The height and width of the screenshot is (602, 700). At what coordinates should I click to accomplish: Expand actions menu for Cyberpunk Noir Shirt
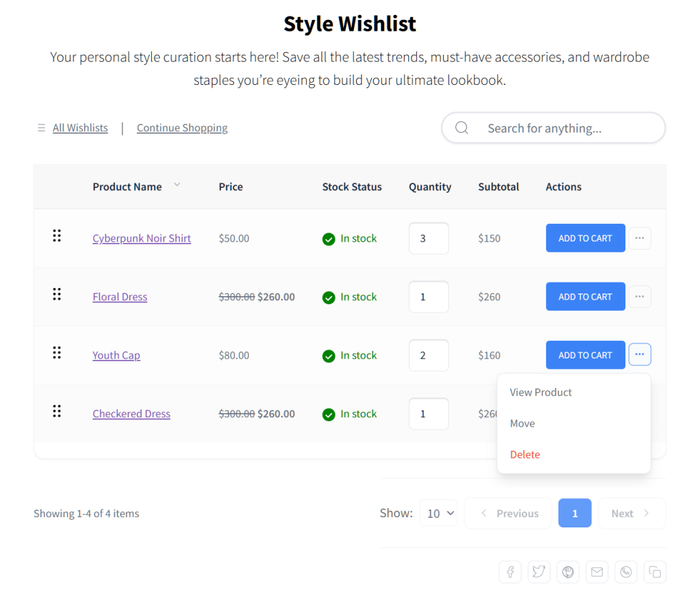[640, 237]
